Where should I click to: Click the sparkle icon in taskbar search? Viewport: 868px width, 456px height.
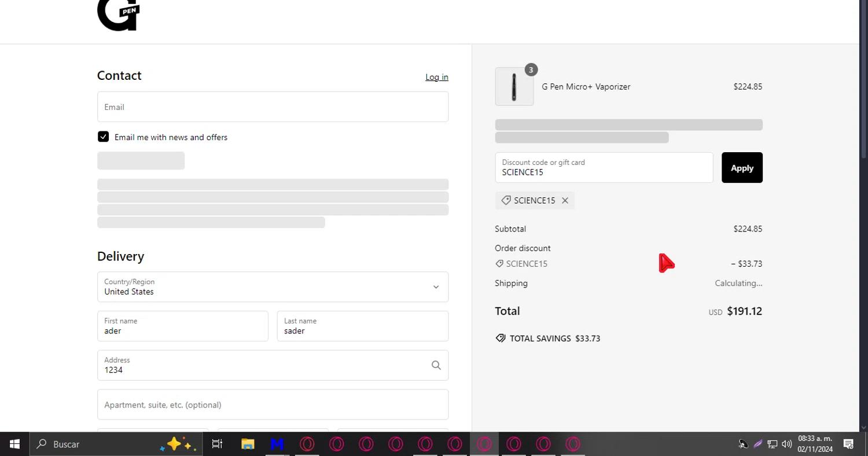click(178, 444)
